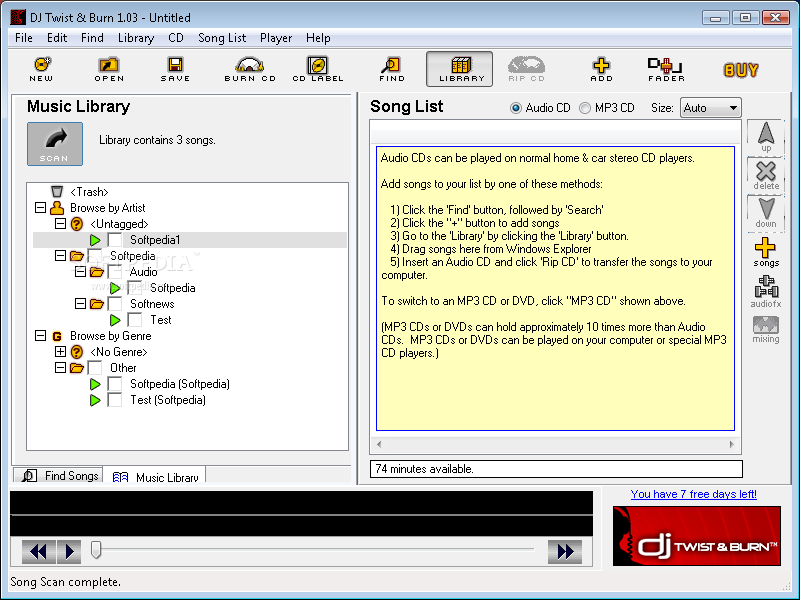Click the BUY button in toolbar
Image resolution: width=800 pixels, height=600 pixels.
point(741,70)
